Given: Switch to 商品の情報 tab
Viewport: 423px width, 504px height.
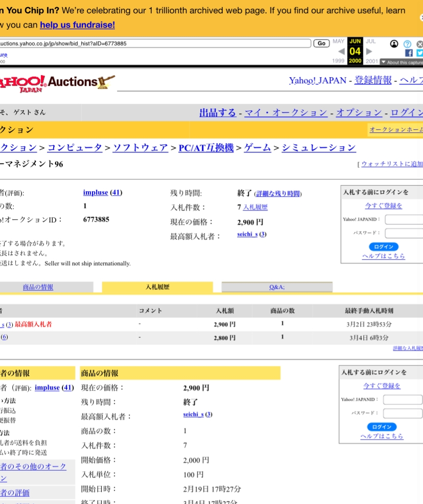Looking at the screenshot, I should [38, 287].
